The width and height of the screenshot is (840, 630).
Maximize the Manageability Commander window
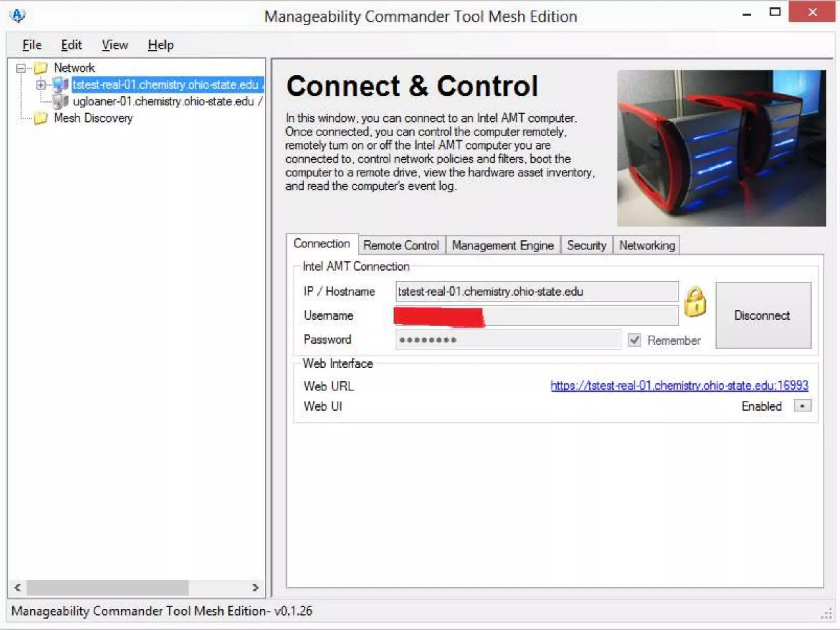tap(775, 12)
